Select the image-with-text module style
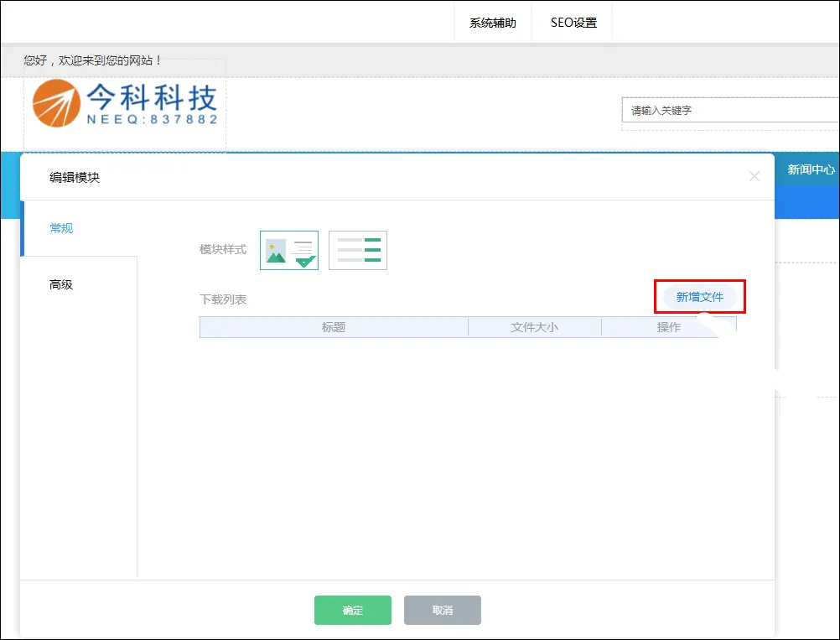The width and height of the screenshot is (840, 640). point(289,250)
